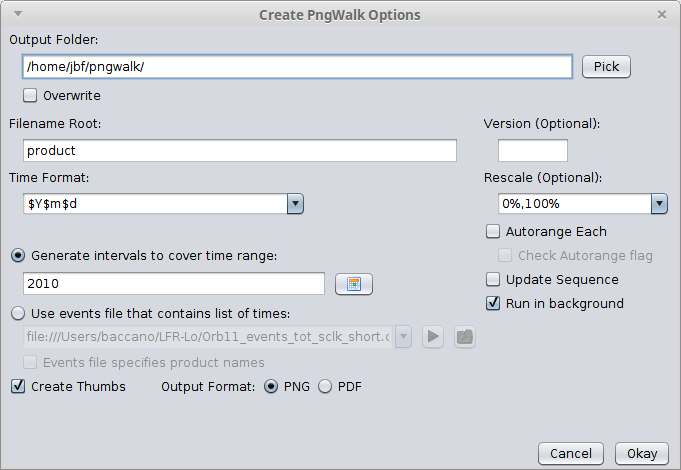Click the folder icon for events file

464,337
